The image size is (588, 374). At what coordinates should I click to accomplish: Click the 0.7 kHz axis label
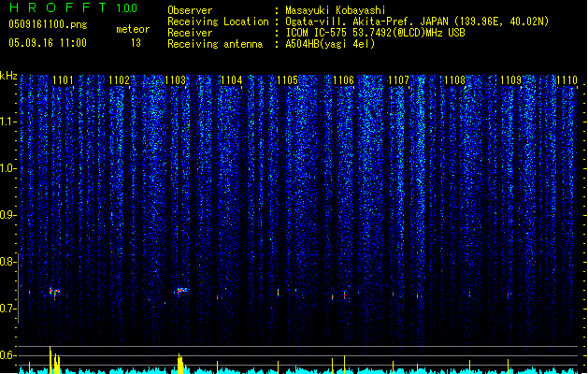point(8,309)
